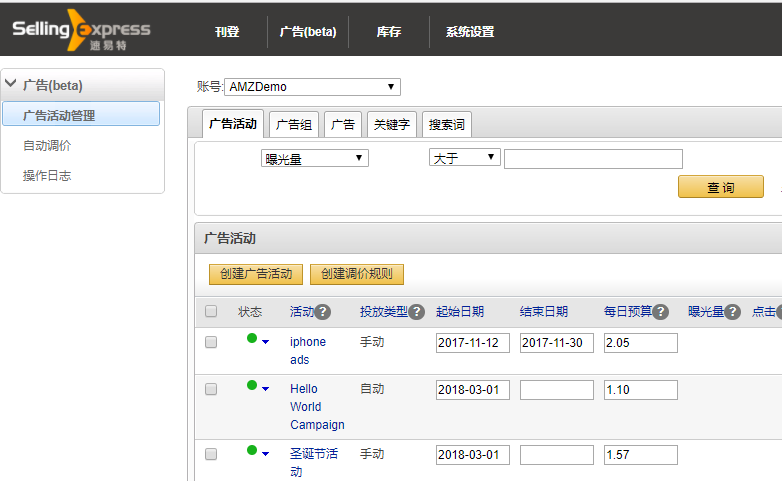
Task: Open status dropdown arrow for 圣诞节活动
Action: (265, 454)
